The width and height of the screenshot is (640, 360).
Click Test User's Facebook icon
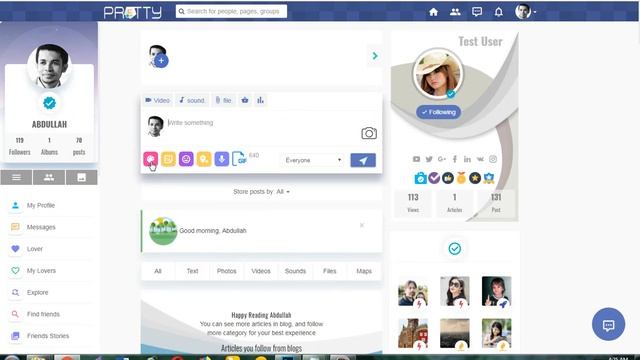coord(455,159)
